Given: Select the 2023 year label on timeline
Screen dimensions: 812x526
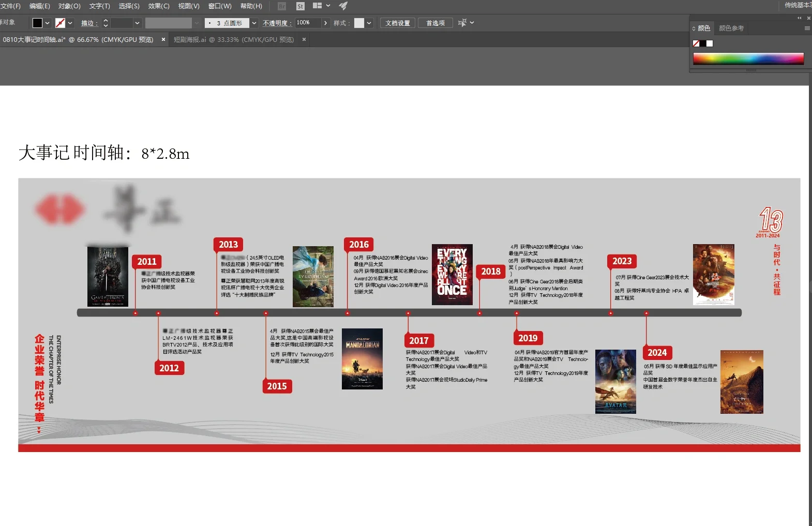Looking at the screenshot, I should (622, 261).
